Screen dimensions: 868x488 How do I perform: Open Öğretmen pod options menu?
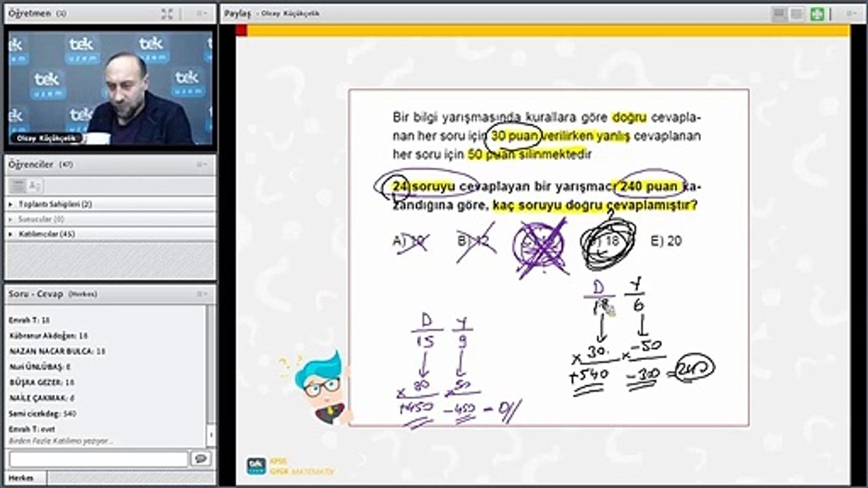[201, 13]
